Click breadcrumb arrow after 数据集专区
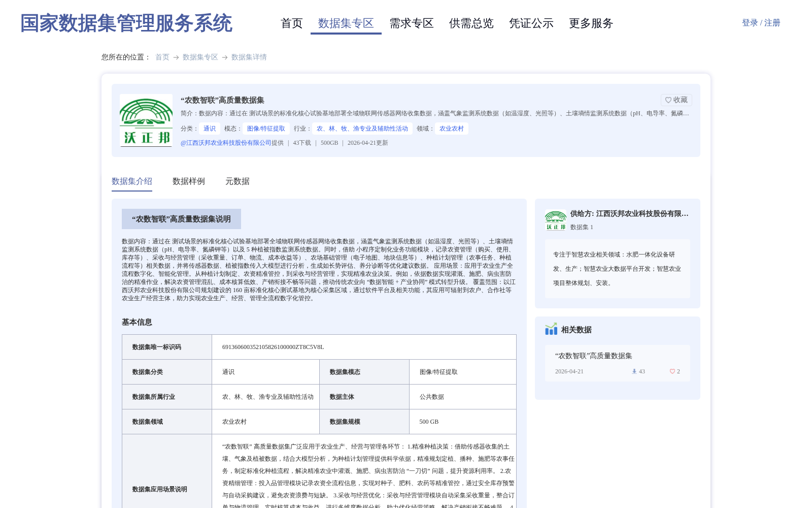Screen dimensions: 812x508 click(225, 57)
